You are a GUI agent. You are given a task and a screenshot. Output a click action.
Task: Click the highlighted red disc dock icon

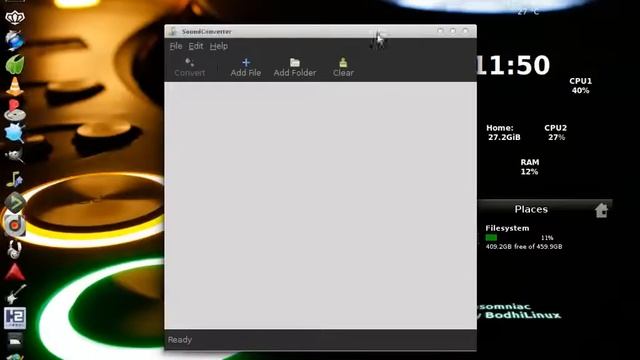(x=15, y=225)
